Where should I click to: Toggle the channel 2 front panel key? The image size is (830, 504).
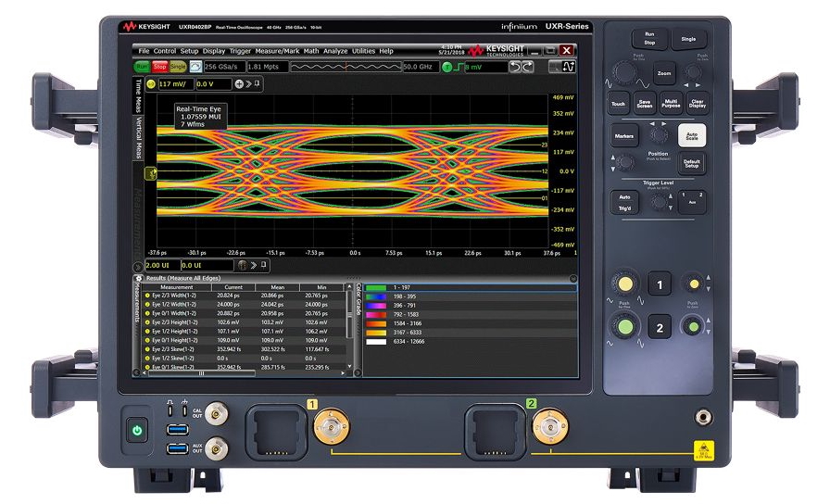tap(660, 328)
